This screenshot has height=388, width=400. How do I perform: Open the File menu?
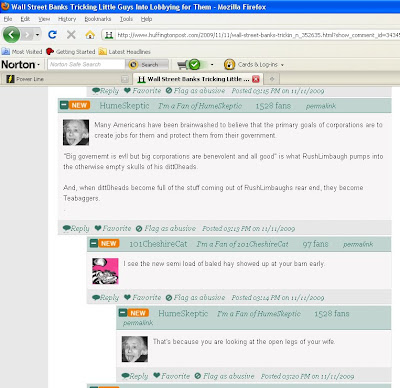click(8, 19)
